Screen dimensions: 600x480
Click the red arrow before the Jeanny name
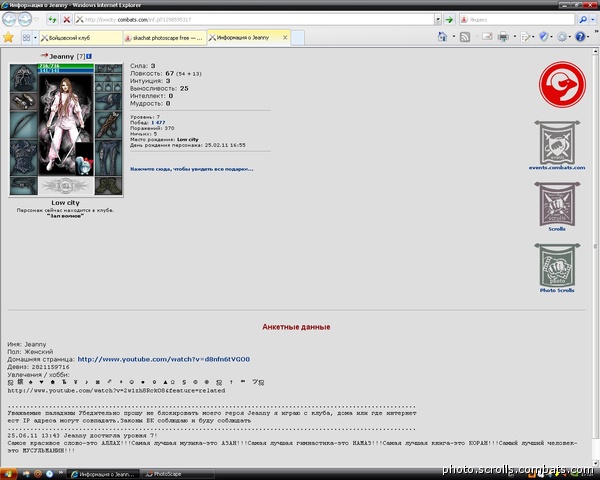click(x=44, y=56)
